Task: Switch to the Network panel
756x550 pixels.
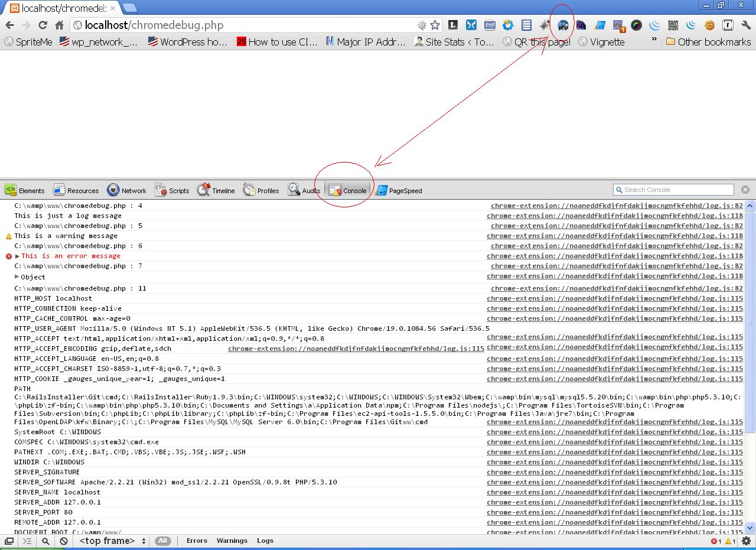Action: [126, 190]
